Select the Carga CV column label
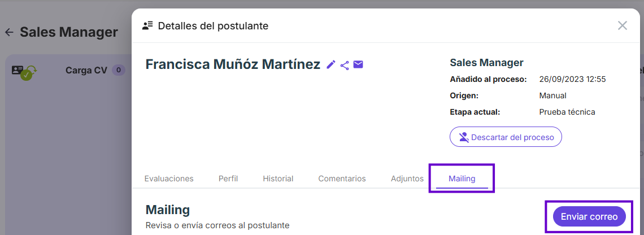The width and height of the screenshot is (644, 235). pyautogui.click(x=86, y=71)
